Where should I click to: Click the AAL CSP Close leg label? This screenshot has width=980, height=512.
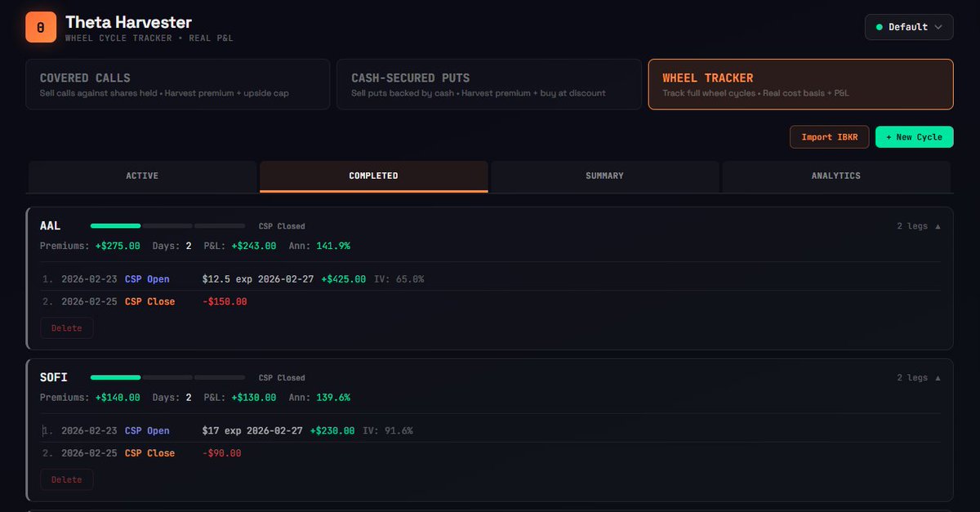pos(149,301)
